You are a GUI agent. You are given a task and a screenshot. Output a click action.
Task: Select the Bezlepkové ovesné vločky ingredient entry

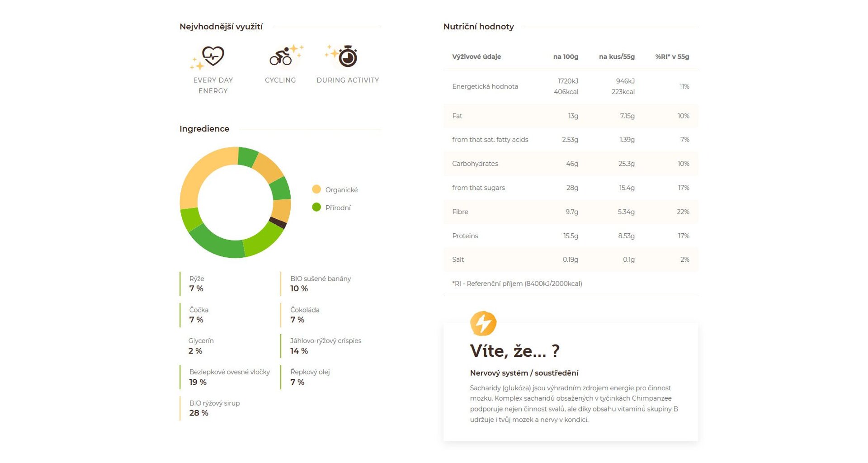229,377
